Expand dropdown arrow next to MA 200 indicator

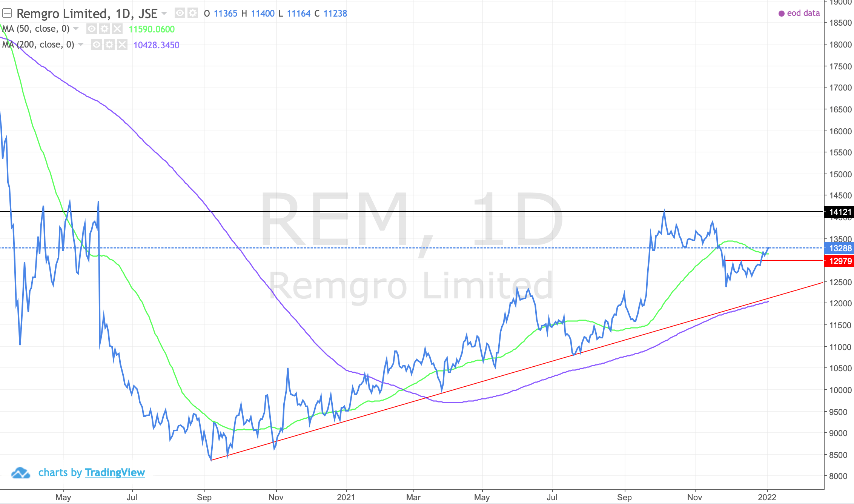pyautogui.click(x=81, y=45)
